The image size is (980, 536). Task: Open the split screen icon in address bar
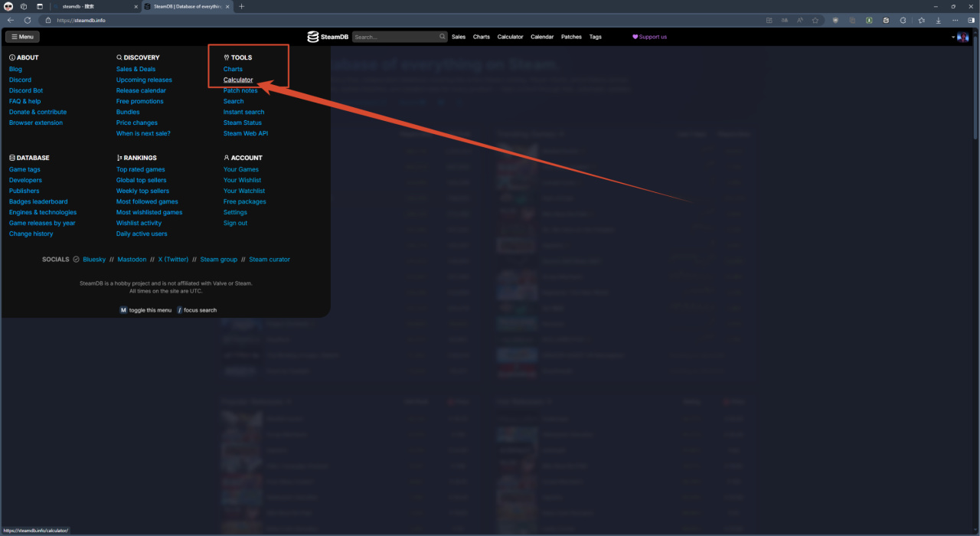point(769,20)
